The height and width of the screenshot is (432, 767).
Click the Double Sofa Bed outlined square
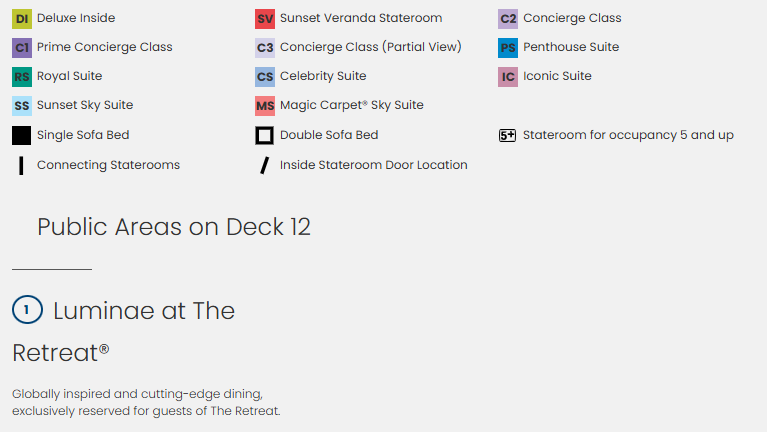pyautogui.click(x=265, y=135)
